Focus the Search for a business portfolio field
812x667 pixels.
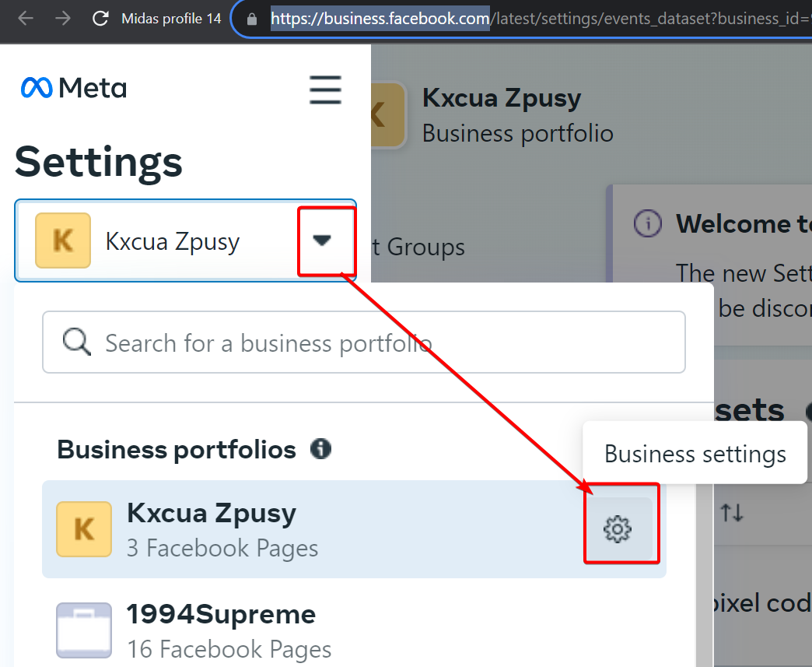(x=364, y=342)
